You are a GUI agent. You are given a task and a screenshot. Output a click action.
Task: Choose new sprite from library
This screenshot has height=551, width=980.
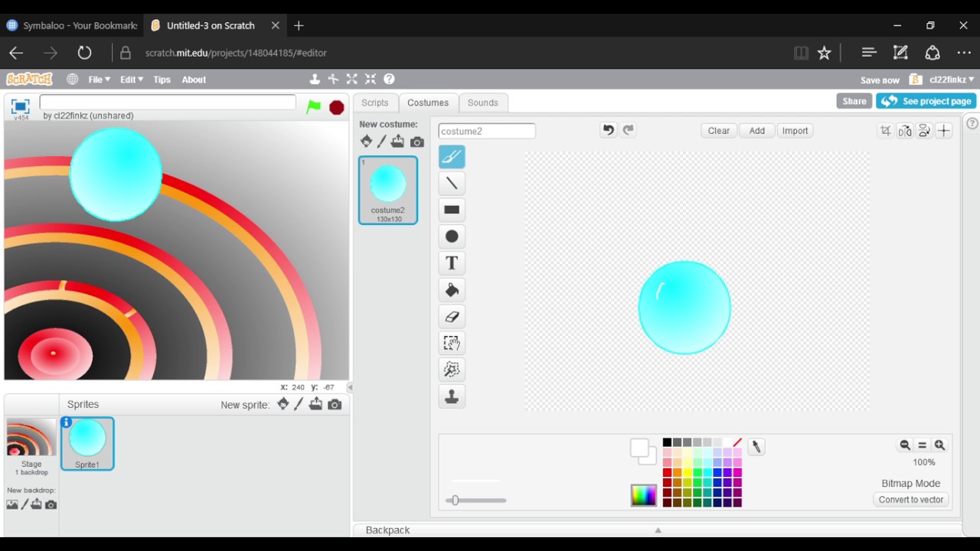tap(283, 404)
